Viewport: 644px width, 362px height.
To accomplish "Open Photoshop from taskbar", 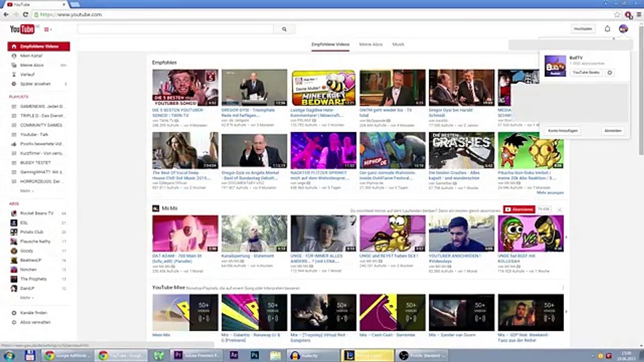I will (255, 355).
